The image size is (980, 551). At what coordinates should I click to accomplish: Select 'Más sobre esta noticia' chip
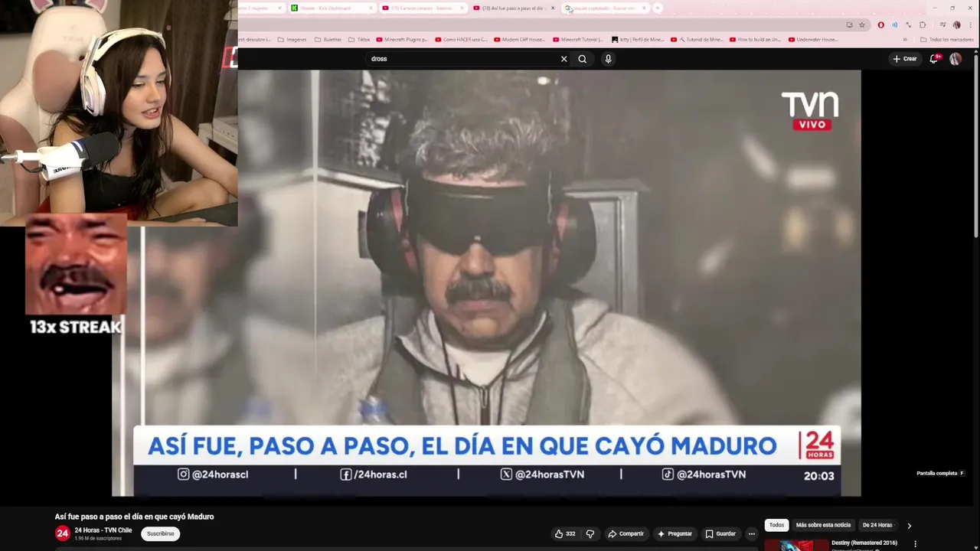[823, 525]
